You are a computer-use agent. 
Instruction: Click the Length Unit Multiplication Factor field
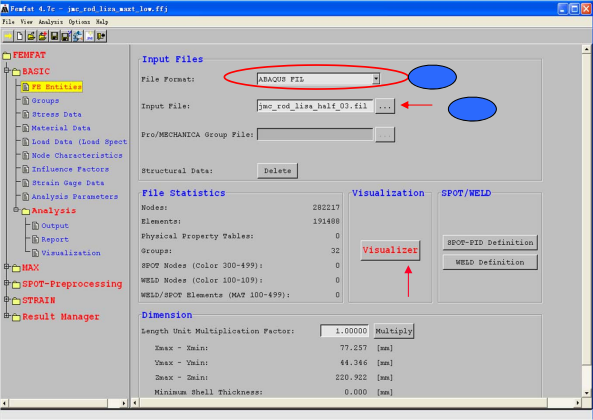tap(345, 331)
